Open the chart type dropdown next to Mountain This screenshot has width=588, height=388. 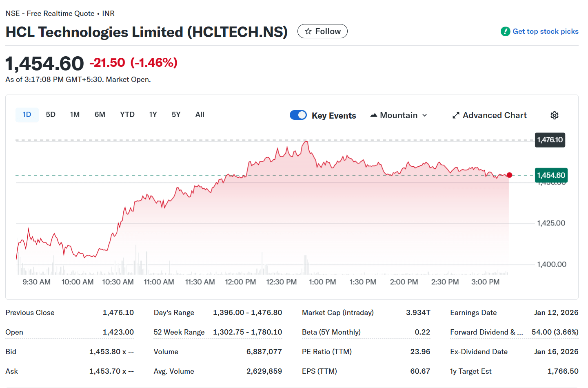tap(426, 115)
